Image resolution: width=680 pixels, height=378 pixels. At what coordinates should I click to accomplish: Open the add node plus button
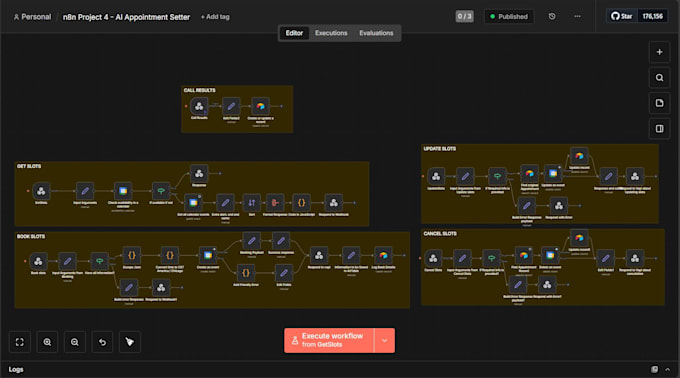pyautogui.click(x=659, y=52)
